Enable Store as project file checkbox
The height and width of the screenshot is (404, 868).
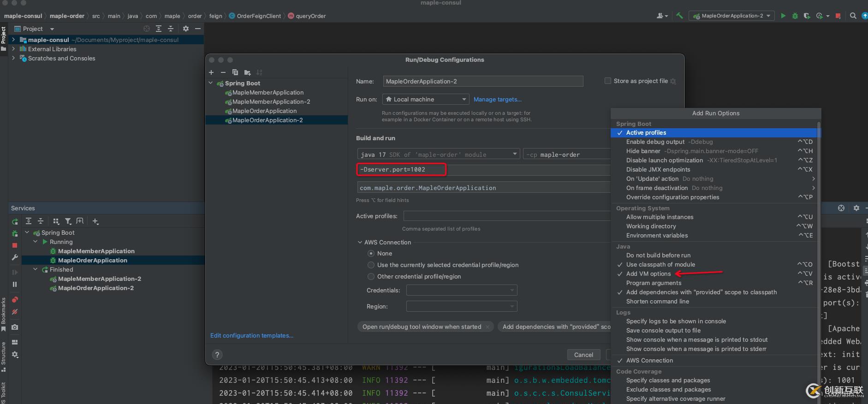pos(608,81)
